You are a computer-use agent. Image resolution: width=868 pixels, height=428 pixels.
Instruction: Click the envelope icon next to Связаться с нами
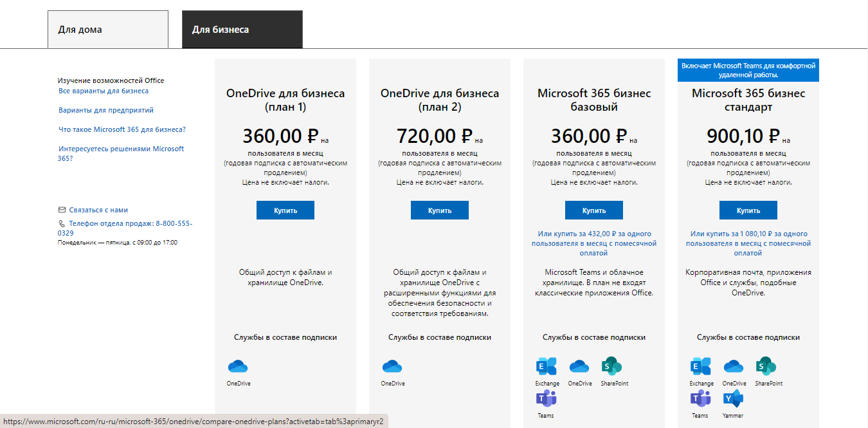tap(62, 210)
